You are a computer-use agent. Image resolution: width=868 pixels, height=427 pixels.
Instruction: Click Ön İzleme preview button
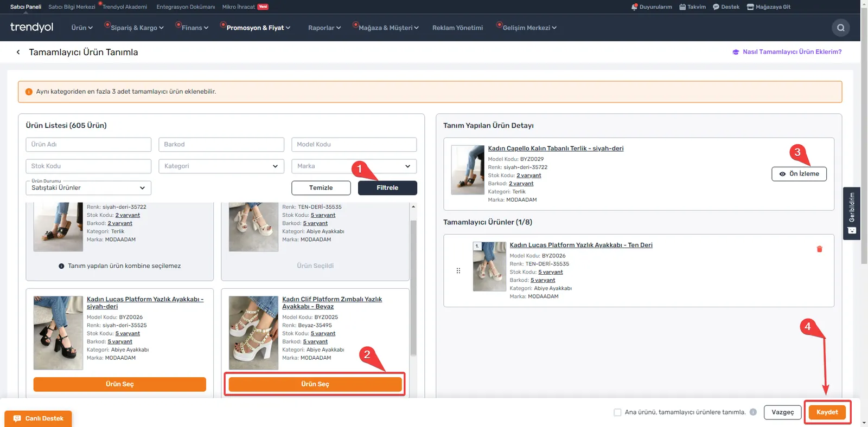point(799,174)
